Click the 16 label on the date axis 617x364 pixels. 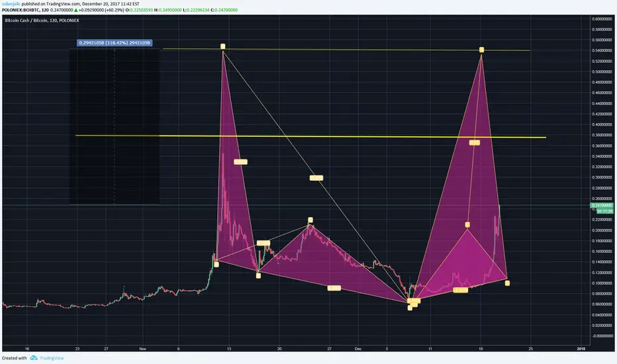tap(27, 349)
